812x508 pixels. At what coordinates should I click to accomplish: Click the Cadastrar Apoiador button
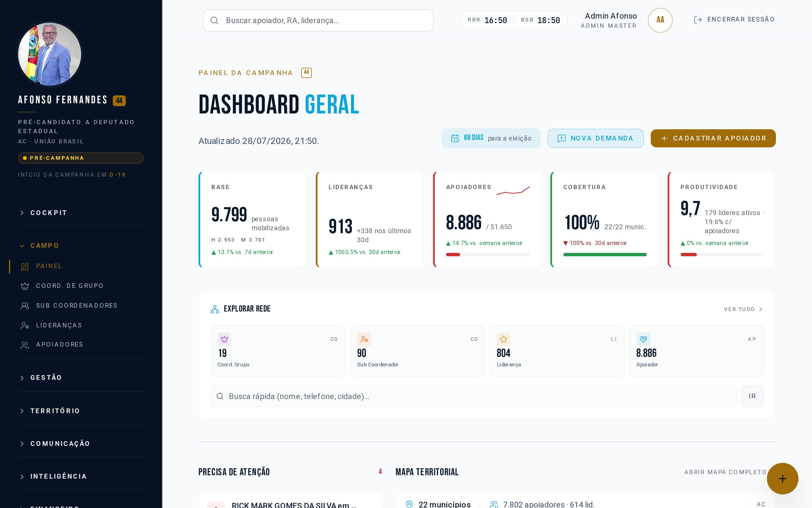[x=713, y=138]
